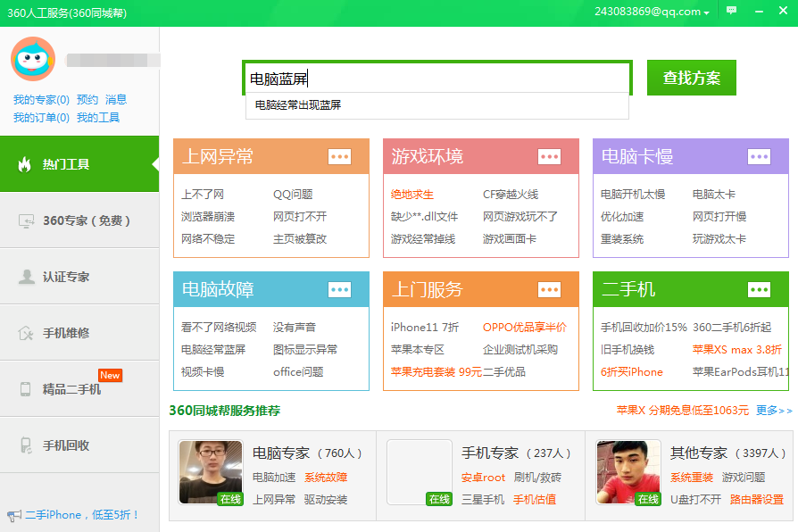Click the ellipsis icon on 电脑故障 card

[x=339, y=289]
